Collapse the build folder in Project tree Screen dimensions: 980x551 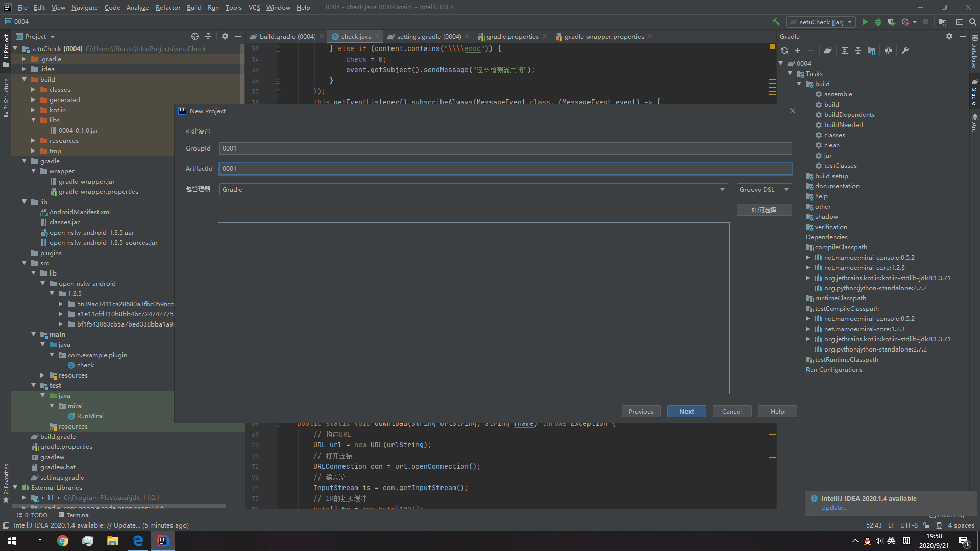pos(24,79)
